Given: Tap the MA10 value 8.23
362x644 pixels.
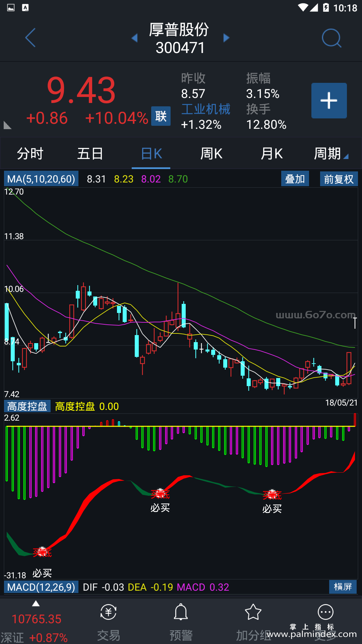Looking at the screenshot, I should point(124,179).
